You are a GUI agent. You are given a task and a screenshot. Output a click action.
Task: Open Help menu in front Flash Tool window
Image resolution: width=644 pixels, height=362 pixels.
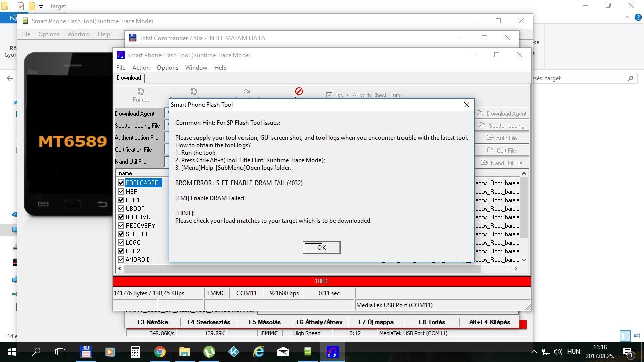click(x=220, y=68)
